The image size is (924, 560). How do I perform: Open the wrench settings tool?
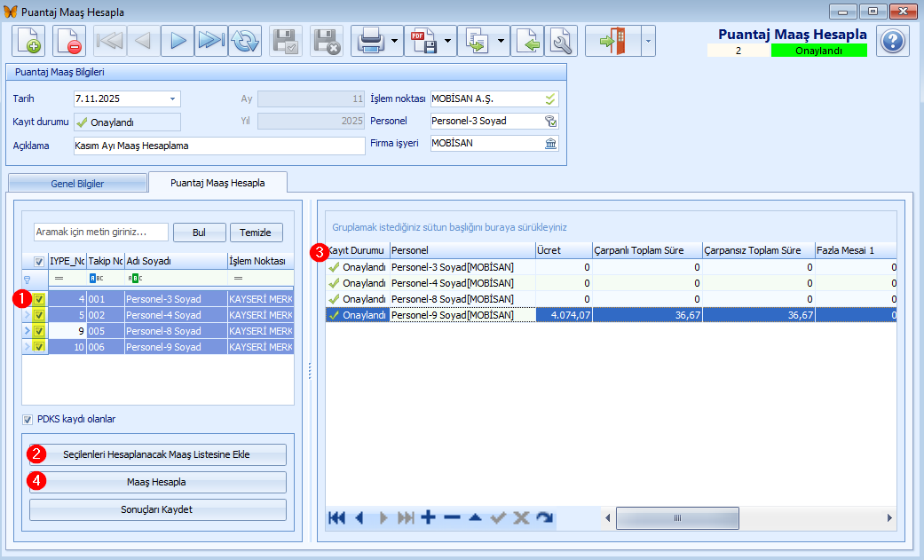coord(561,41)
